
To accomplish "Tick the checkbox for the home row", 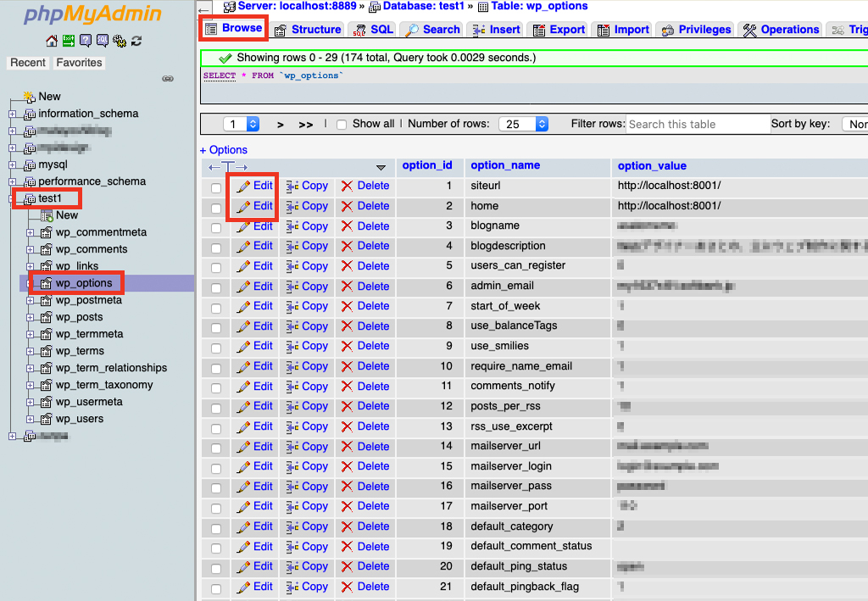I will pyautogui.click(x=216, y=208).
